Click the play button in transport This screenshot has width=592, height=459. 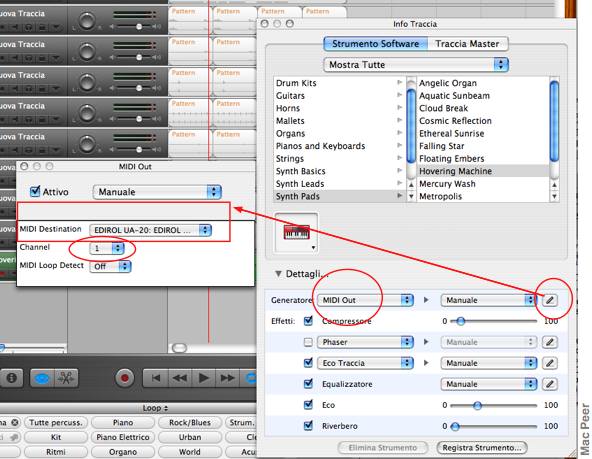point(204,378)
